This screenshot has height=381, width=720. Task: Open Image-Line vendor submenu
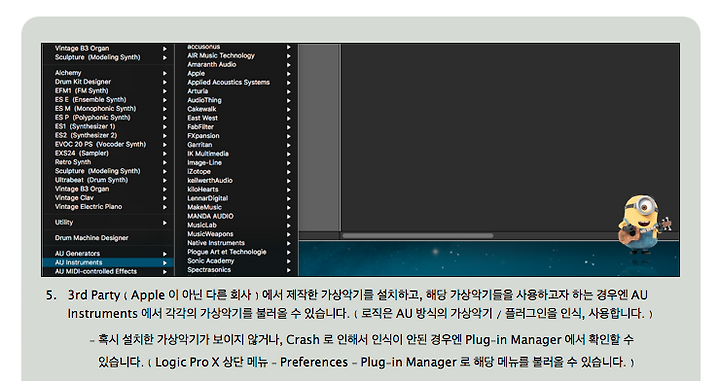pos(237,162)
